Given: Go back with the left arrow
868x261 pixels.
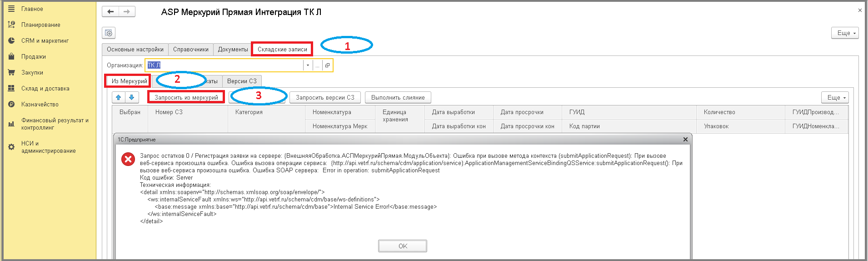Looking at the screenshot, I should [x=110, y=12].
